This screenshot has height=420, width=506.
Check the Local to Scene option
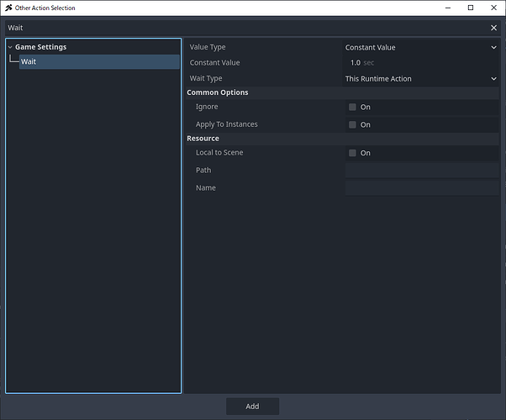[353, 154]
